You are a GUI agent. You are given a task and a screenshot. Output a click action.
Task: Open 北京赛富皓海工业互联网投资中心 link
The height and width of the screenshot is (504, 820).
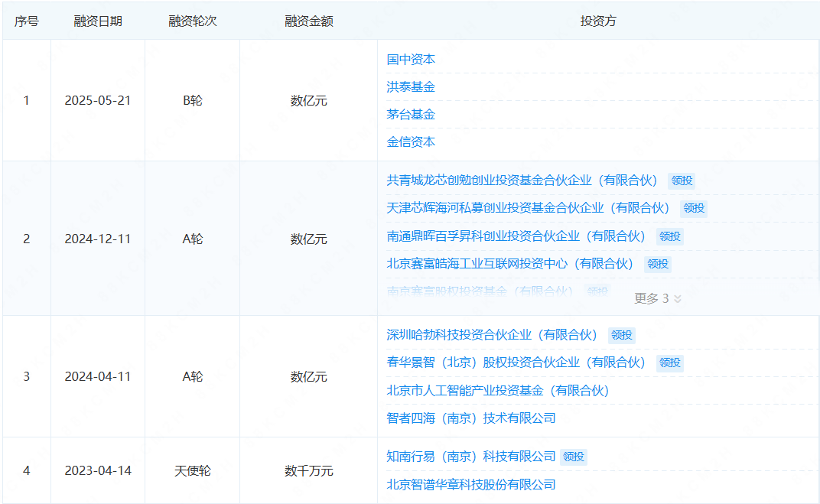510,264
